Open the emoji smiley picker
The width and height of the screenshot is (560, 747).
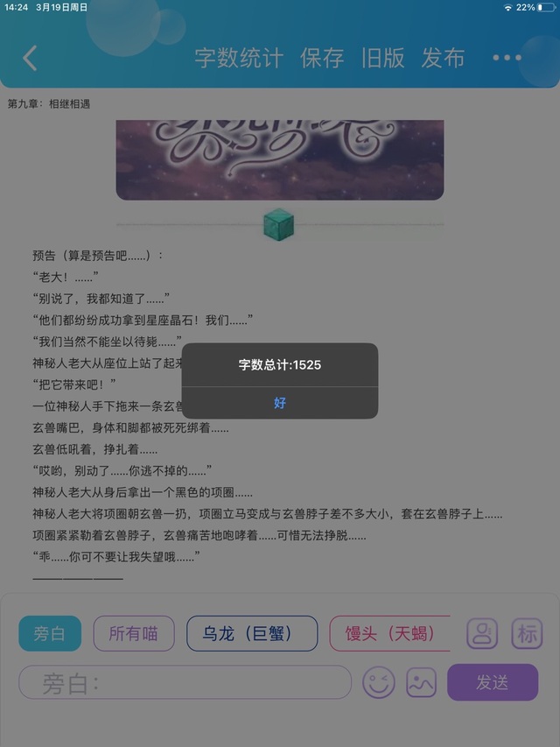pos(379,682)
